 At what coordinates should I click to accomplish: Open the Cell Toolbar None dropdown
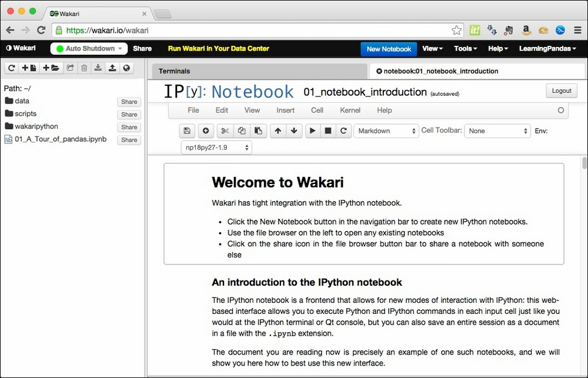click(x=497, y=131)
